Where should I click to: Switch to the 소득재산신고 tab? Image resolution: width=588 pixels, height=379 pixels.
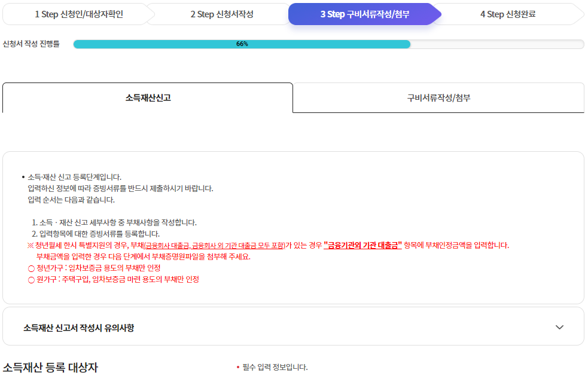click(x=147, y=97)
